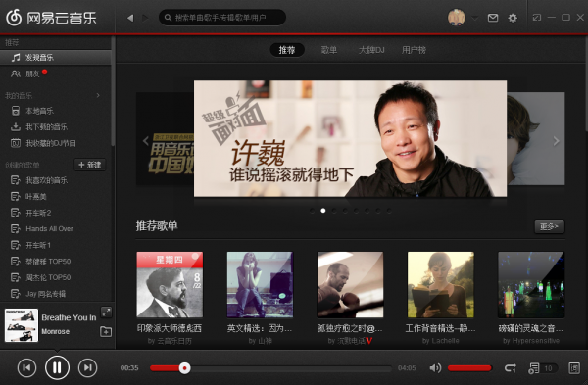The height and width of the screenshot is (385, 588).
Task: Open the 英文精选 playlist cover
Action: (x=260, y=284)
